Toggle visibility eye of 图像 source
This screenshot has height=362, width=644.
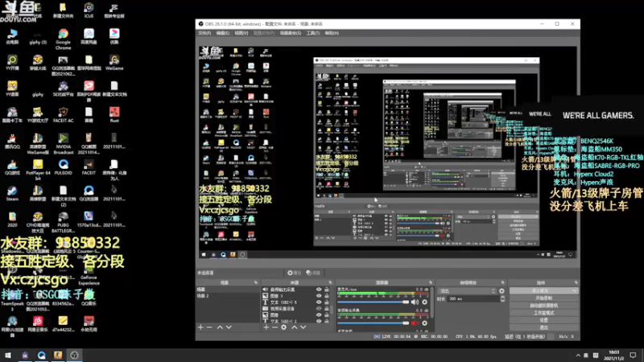[x=319, y=315]
